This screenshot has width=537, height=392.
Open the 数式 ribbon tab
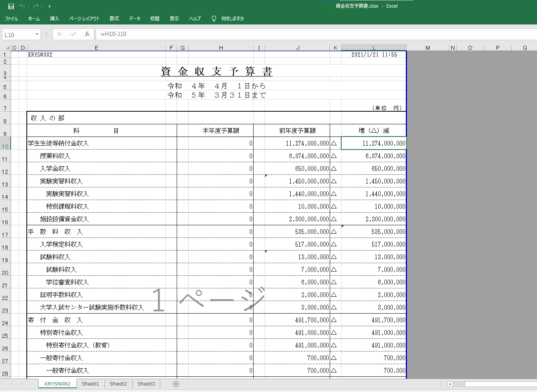tap(114, 18)
